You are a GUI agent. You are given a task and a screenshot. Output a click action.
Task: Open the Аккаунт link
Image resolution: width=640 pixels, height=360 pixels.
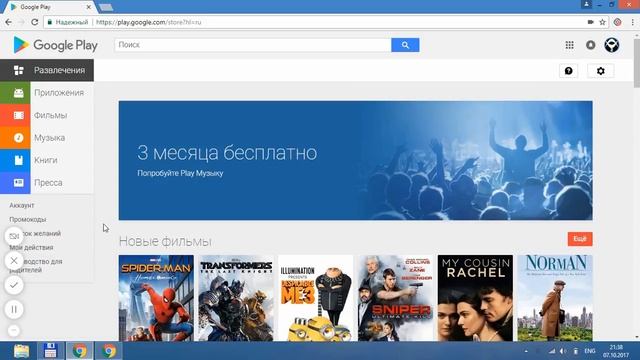[x=22, y=205]
